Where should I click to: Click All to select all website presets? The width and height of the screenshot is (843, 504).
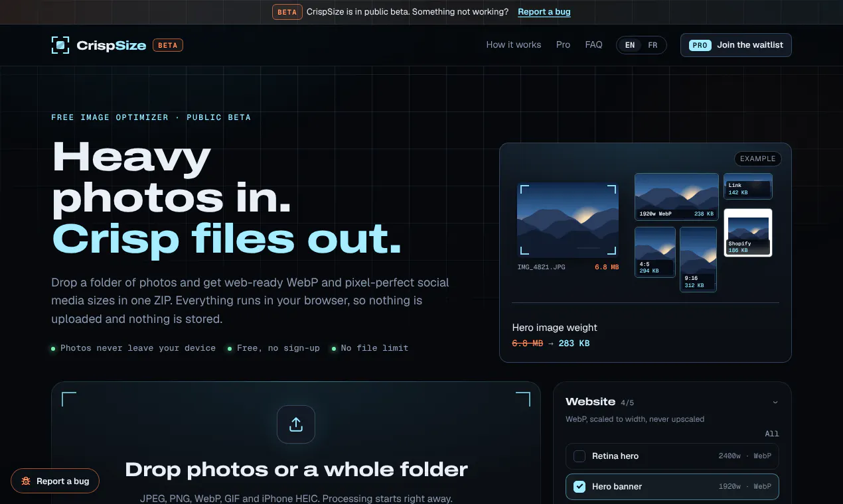(771, 434)
